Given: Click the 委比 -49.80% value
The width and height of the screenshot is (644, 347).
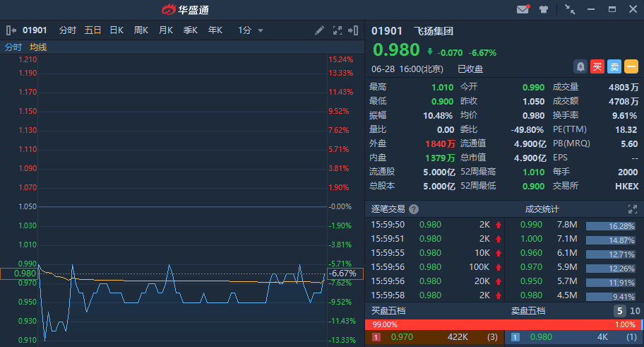Looking at the screenshot, I should click(527, 129).
